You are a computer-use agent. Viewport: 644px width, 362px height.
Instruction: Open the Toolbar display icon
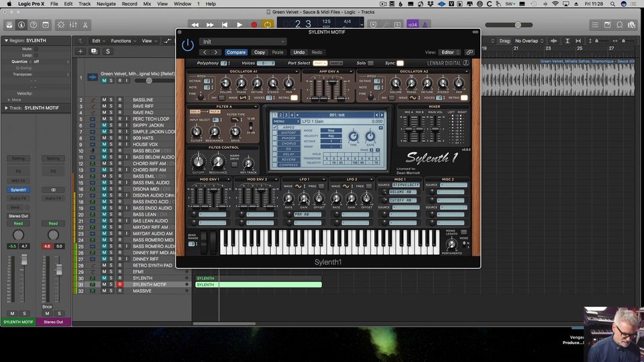(46, 25)
